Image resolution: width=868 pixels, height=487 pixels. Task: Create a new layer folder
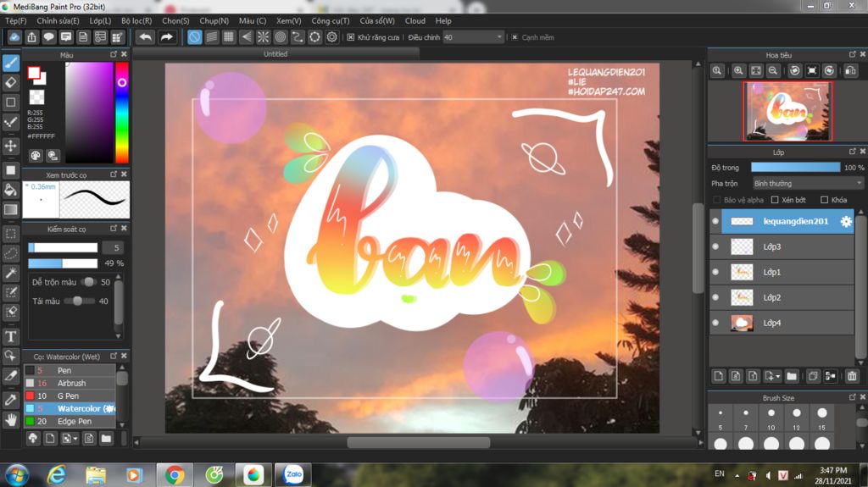point(792,376)
